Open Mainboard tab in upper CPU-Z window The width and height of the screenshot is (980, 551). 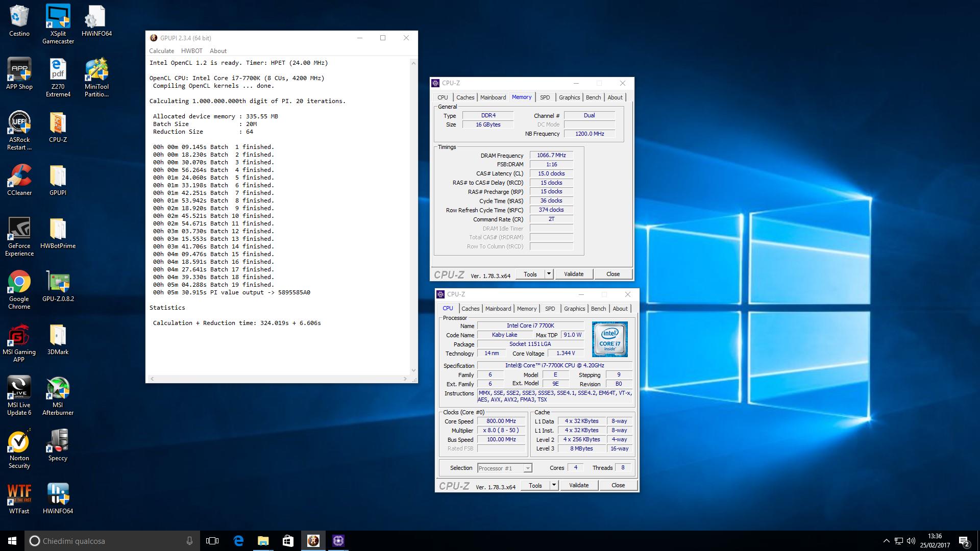pos(493,97)
